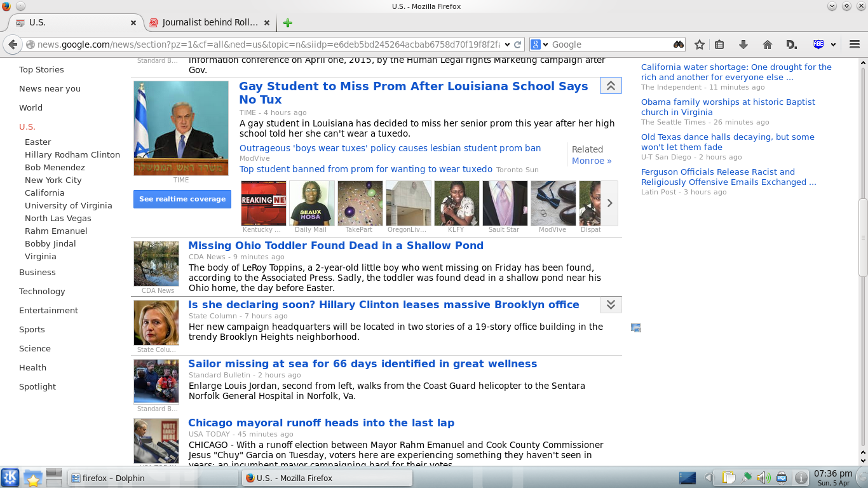Screen dimensions: 868x488
Task: Show bookmarks list icon
Action: coord(719,44)
